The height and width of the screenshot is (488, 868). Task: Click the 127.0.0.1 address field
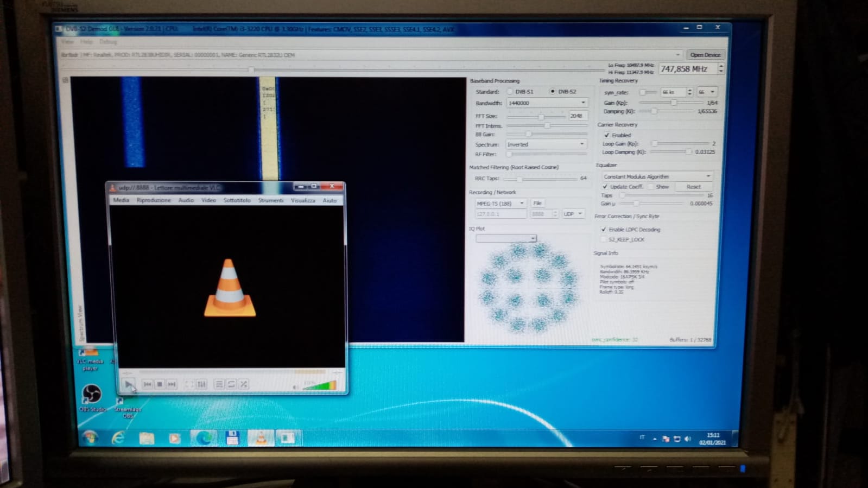pos(500,214)
